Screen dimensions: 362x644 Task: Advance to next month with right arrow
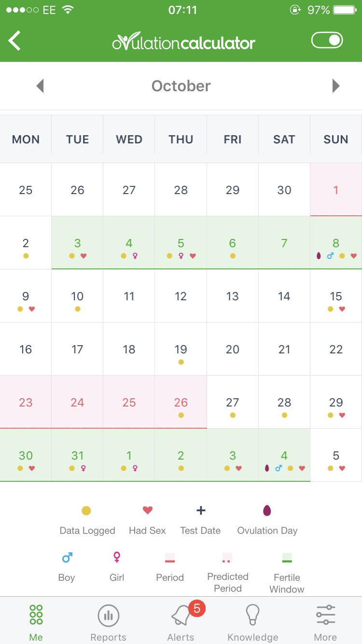[336, 86]
